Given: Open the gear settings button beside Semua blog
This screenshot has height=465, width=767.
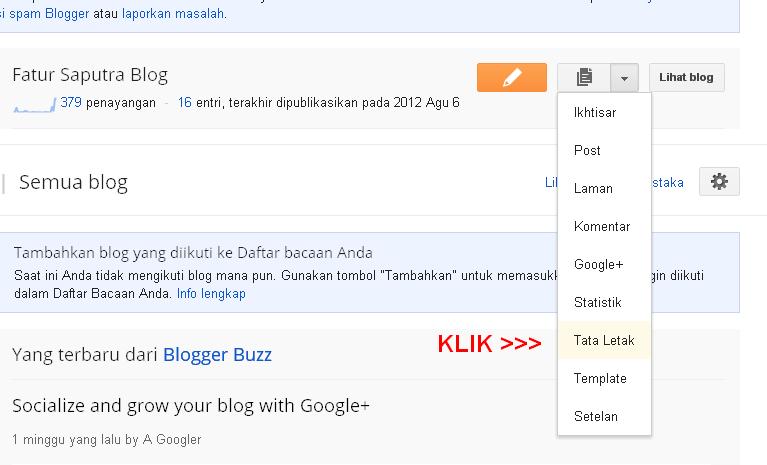Looking at the screenshot, I should pyautogui.click(x=719, y=181).
